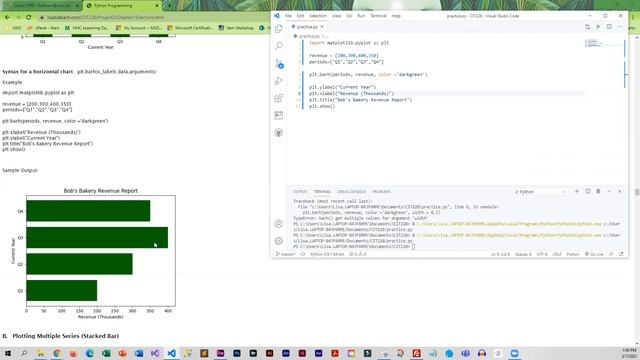Image resolution: width=640 pixels, height=360 pixels.
Task: Open changes icon in editor title bar
Action: click(587, 27)
